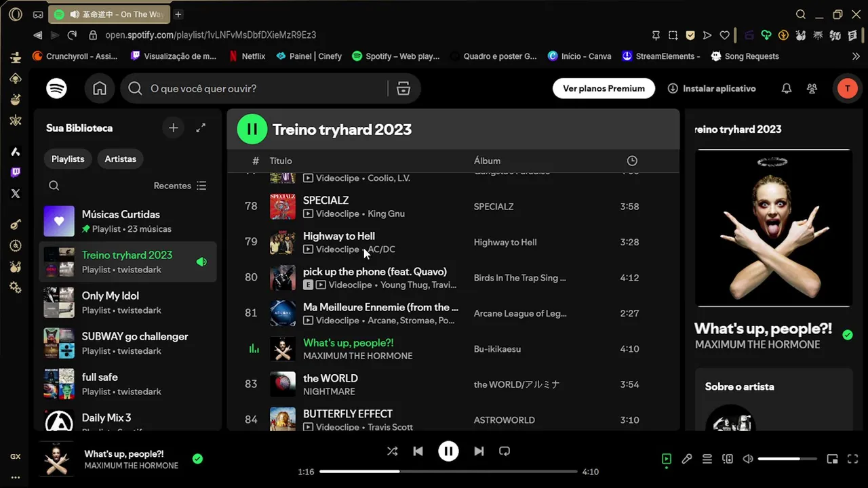Adjust the volume slider
The width and height of the screenshot is (868, 488).
787,460
